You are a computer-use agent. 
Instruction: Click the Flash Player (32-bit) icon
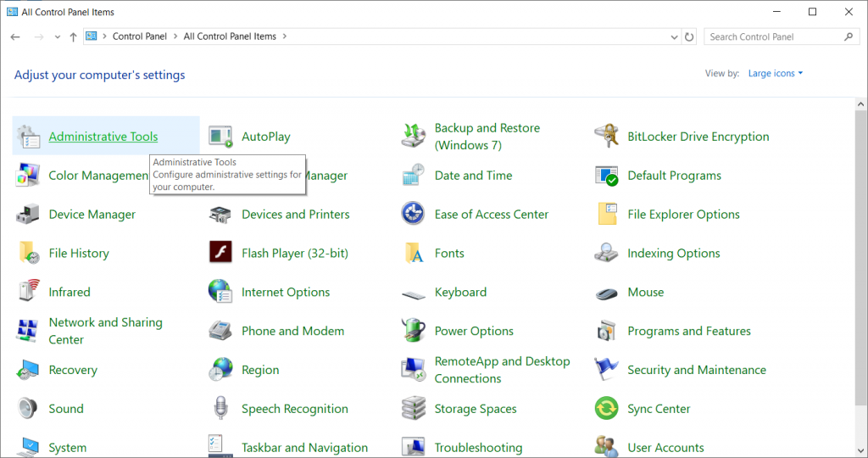pyautogui.click(x=220, y=253)
